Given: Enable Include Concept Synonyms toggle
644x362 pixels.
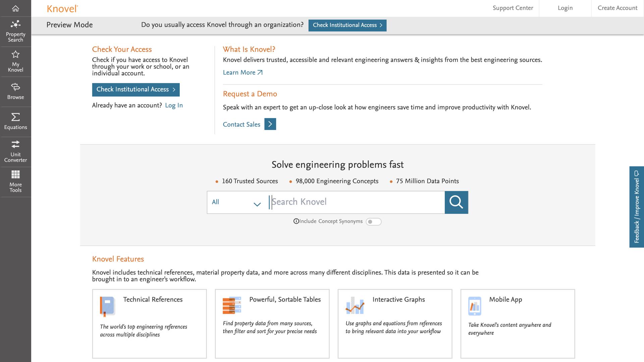Looking at the screenshot, I should pos(373,222).
